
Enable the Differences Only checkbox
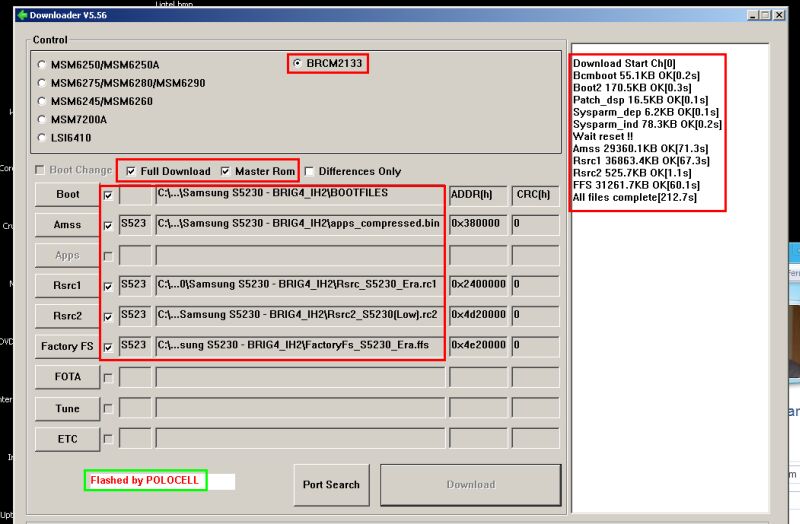[x=309, y=171]
